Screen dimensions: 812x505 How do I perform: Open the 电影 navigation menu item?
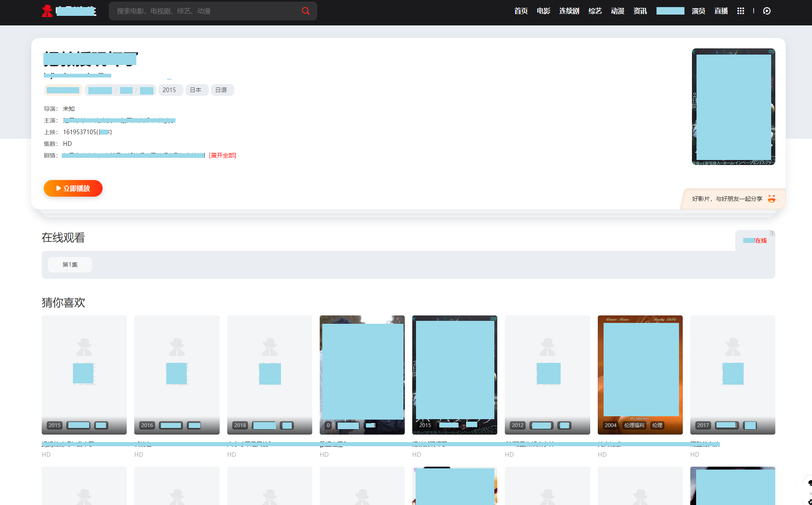tap(543, 11)
